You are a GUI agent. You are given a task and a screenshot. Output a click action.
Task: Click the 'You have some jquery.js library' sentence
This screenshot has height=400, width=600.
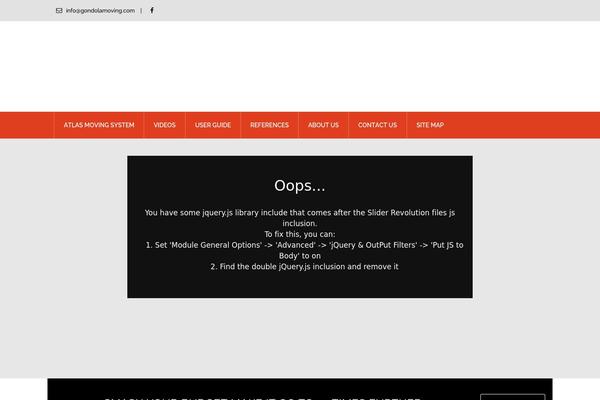coord(300,218)
